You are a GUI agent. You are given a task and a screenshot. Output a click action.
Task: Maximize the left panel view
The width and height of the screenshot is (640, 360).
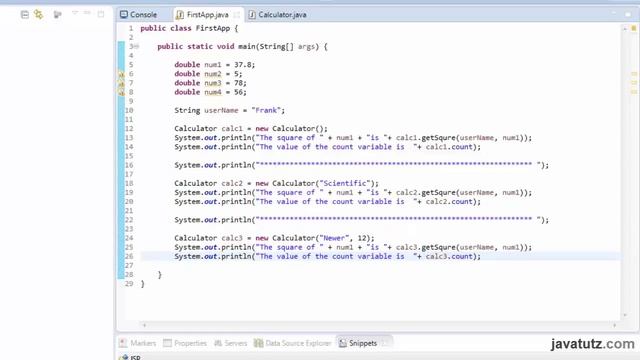coord(101,14)
